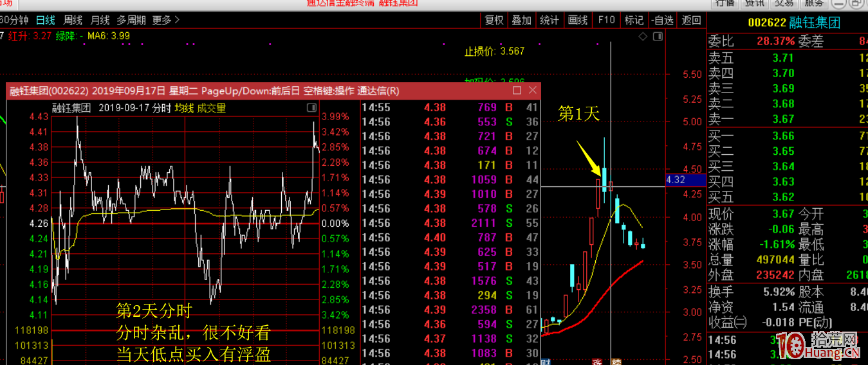Select the 买三 3.64 order row
The width and height of the screenshot is (868, 365).
[788, 166]
